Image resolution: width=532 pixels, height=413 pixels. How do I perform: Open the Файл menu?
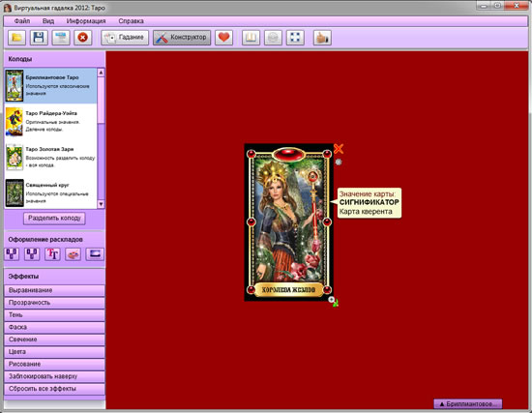22,21
